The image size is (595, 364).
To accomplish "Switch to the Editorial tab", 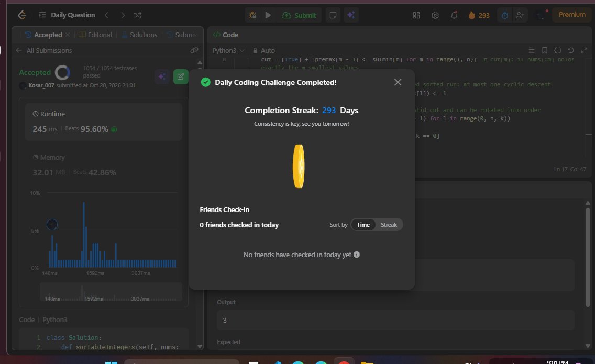I will 95,35.
